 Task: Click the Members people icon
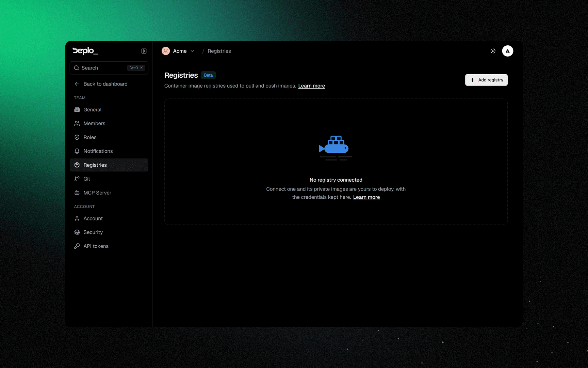point(77,123)
